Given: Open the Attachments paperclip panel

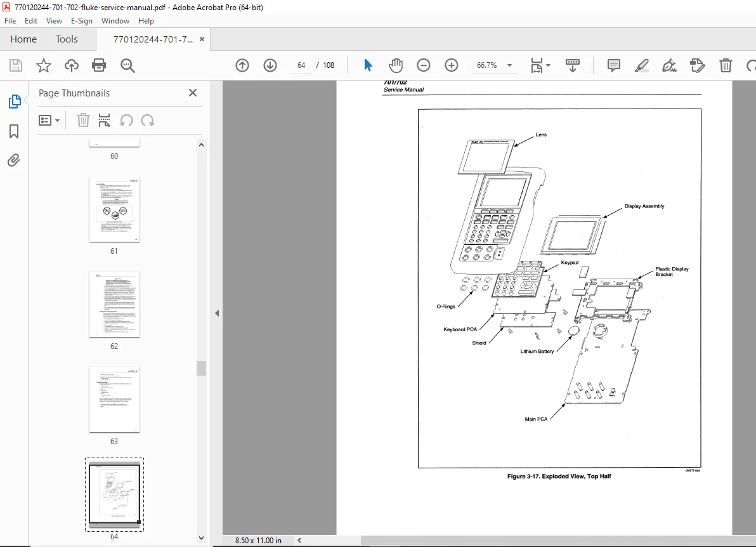Looking at the screenshot, I should pyautogui.click(x=14, y=160).
